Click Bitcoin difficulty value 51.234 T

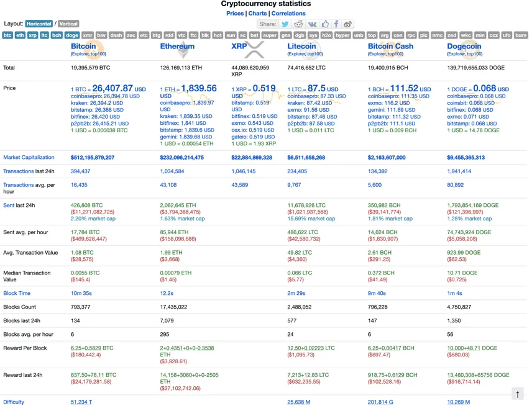coord(81,402)
